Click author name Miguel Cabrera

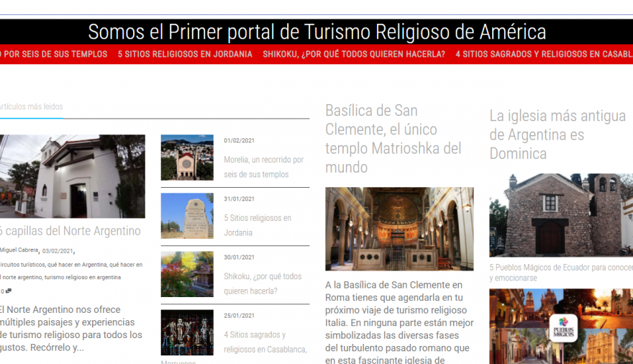click(x=19, y=250)
